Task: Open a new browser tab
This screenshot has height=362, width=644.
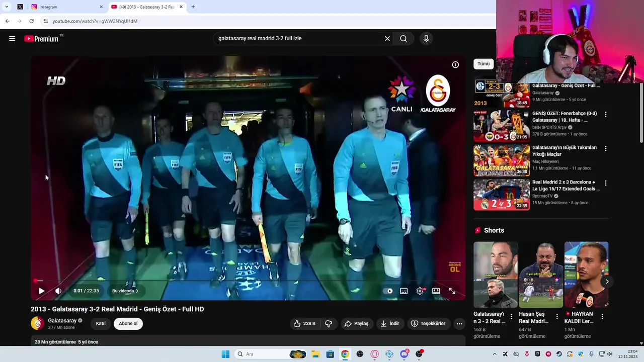Action: 193,7
